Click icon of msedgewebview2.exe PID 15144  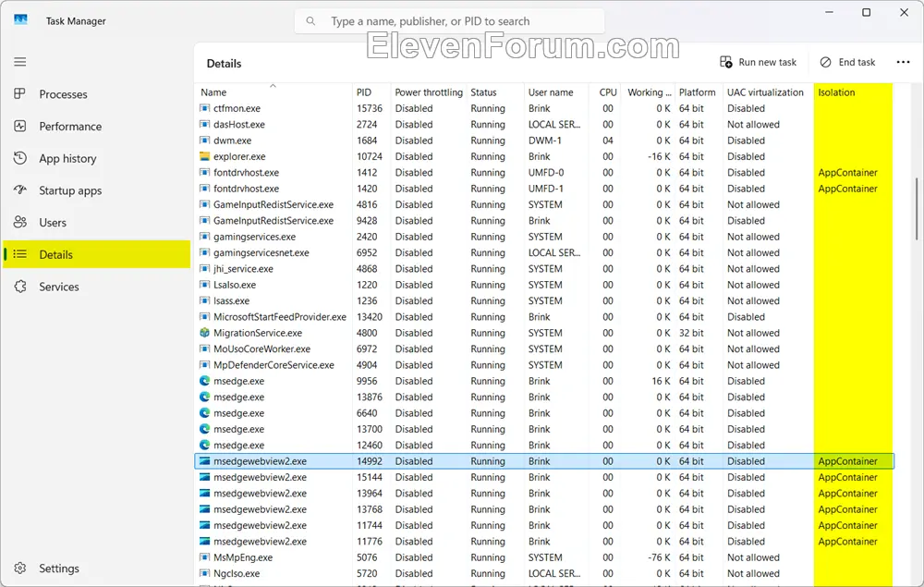(204, 477)
